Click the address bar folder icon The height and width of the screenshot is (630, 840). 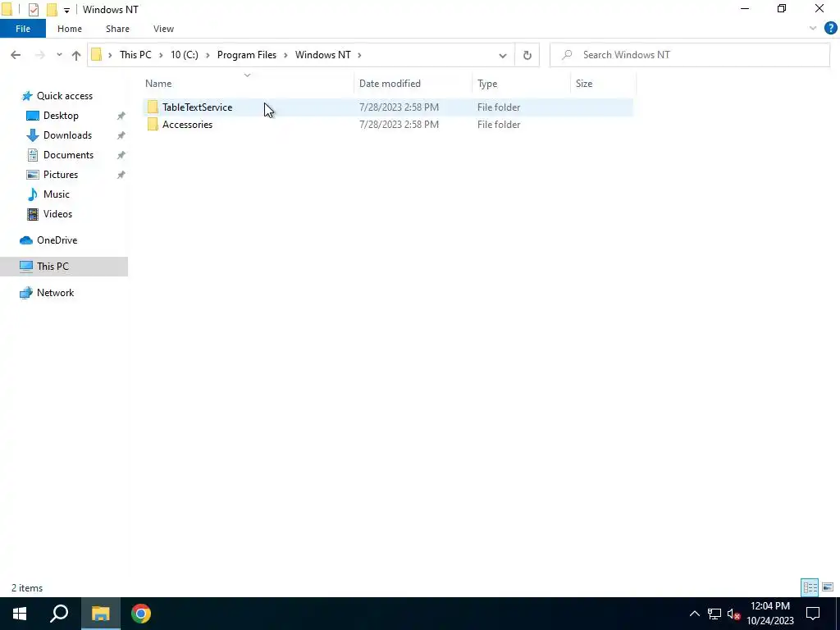tap(97, 55)
